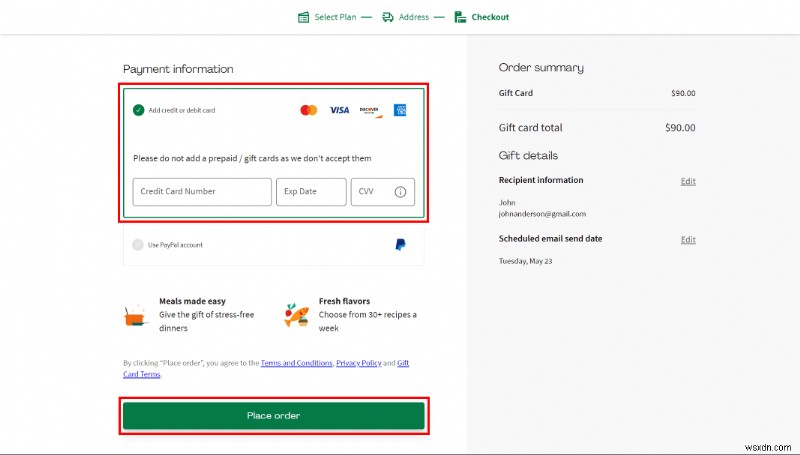Edit the Scheduled email send date
The height and width of the screenshot is (455, 800).
tap(688, 240)
